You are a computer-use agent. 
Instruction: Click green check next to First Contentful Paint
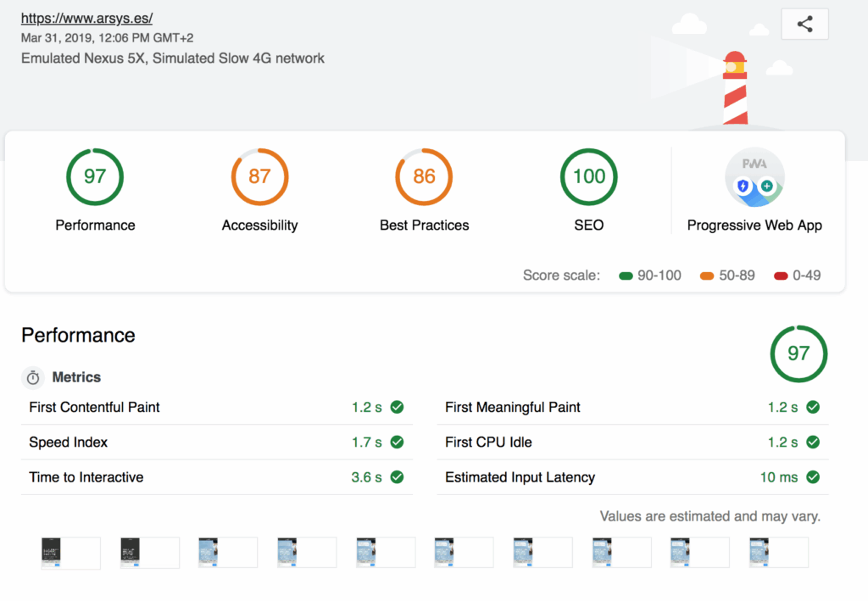[397, 407]
